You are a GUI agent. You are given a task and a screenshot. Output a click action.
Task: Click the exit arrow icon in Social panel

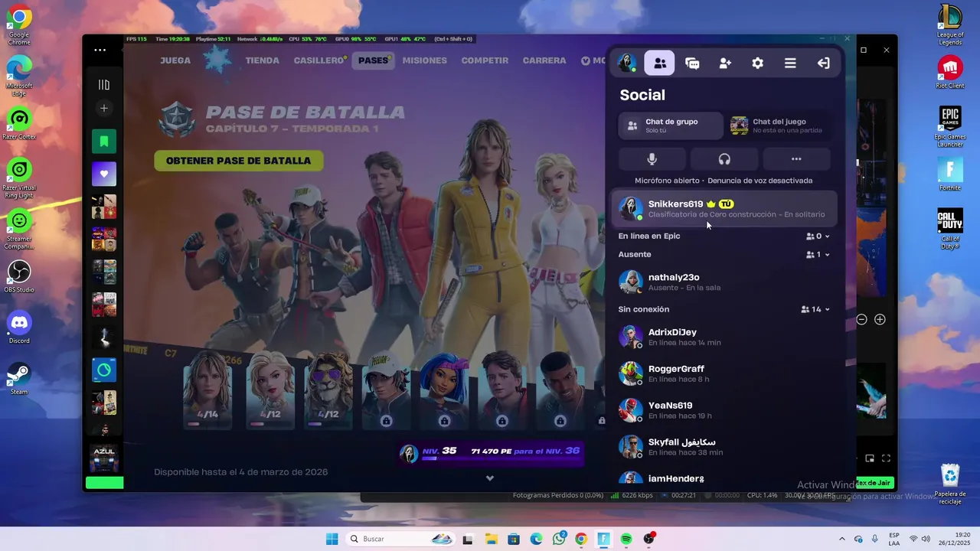pyautogui.click(x=823, y=64)
